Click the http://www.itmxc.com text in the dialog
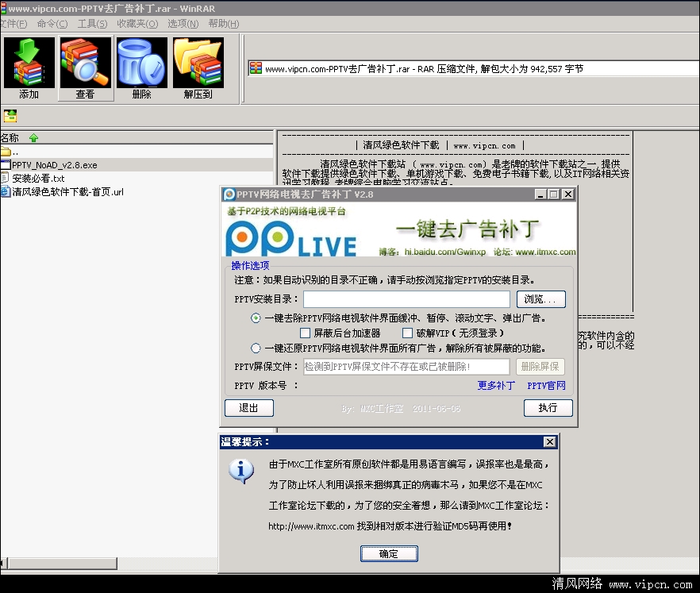Viewport: 700px width, 593px height. click(x=311, y=526)
